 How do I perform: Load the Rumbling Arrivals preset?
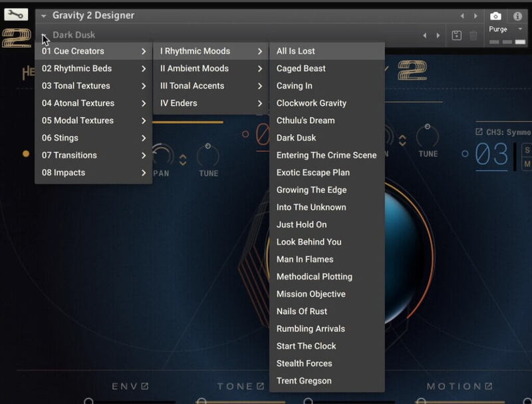click(x=327, y=328)
